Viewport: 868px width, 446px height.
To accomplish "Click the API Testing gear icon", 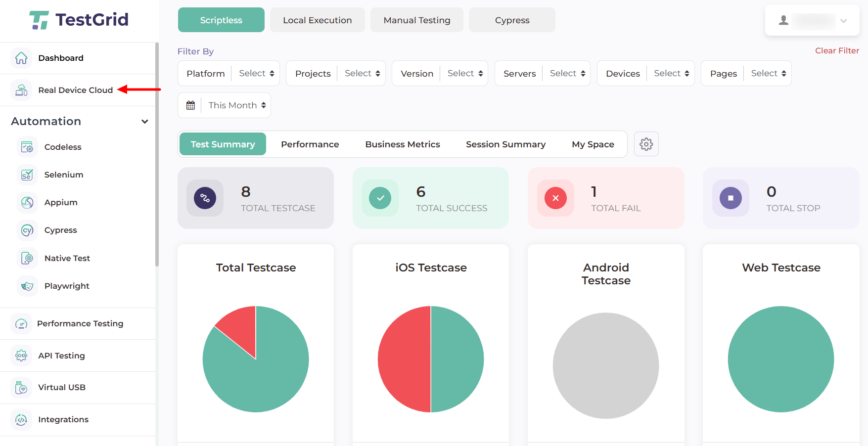I will coord(21,356).
